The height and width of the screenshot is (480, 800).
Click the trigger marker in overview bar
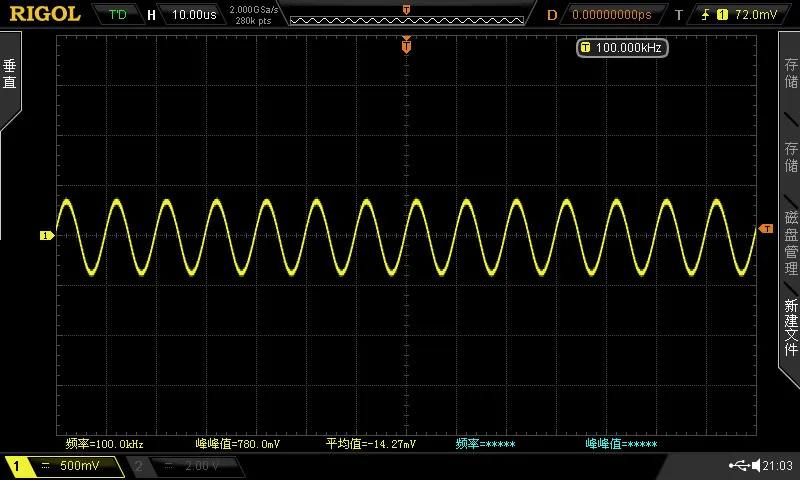(406, 9)
